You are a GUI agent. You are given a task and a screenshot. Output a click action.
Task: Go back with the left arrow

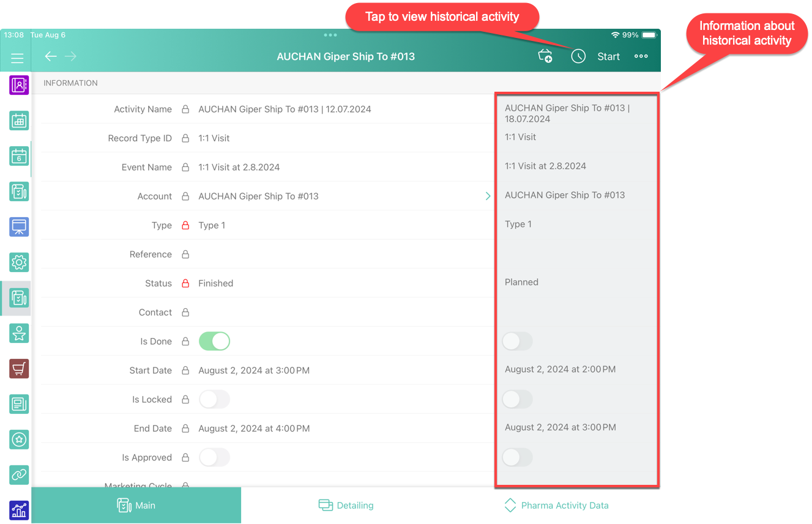pyautogui.click(x=51, y=56)
